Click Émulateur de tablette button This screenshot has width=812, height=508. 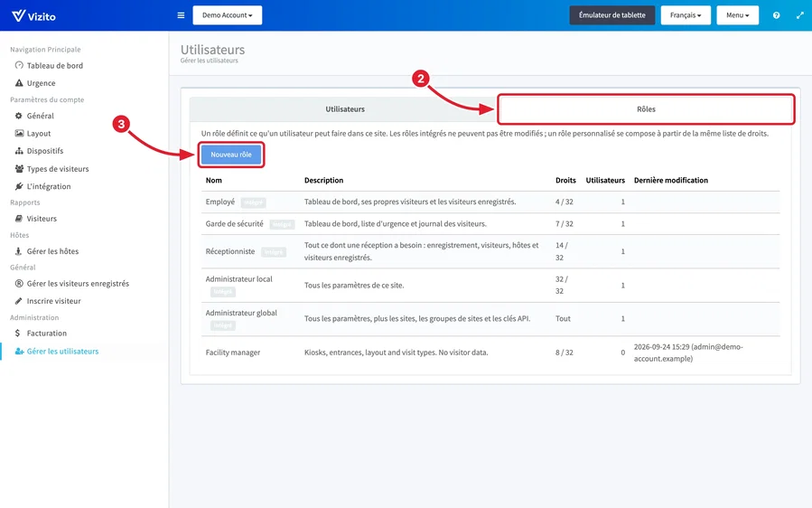click(x=612, y=15)
